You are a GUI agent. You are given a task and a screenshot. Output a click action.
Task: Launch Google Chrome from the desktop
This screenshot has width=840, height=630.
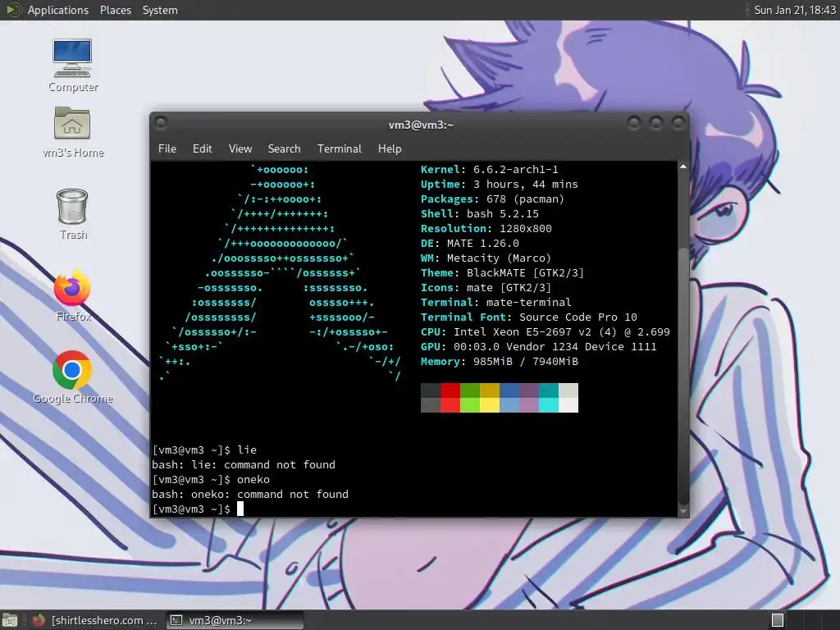pyautogui.click(x=72, y=377)
